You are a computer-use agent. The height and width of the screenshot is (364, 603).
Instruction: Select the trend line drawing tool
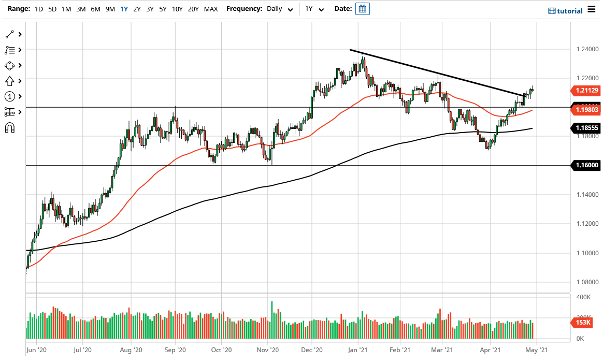pos(9,34)
